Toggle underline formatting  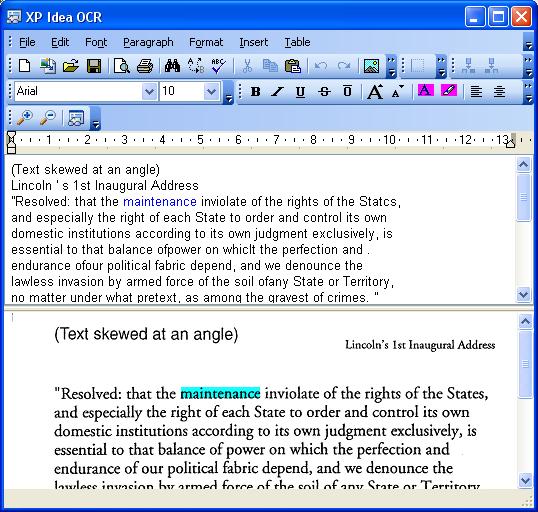[301, 91]
